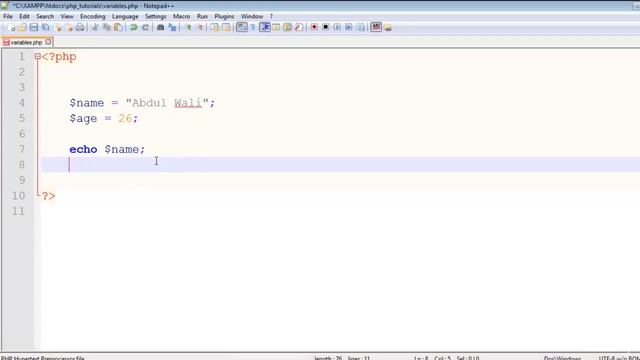Open the File menu

(8, 16)
